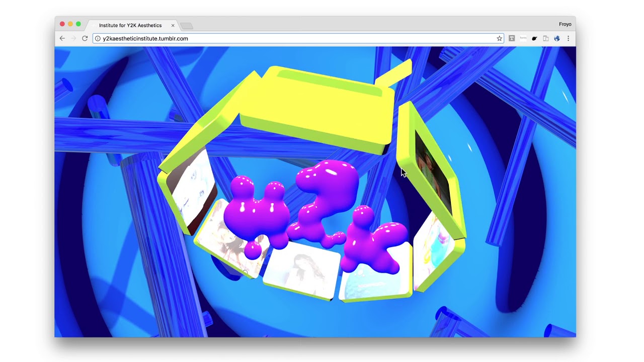Close the Institute for Y2K Aesthetics tab

pos(173,25)
